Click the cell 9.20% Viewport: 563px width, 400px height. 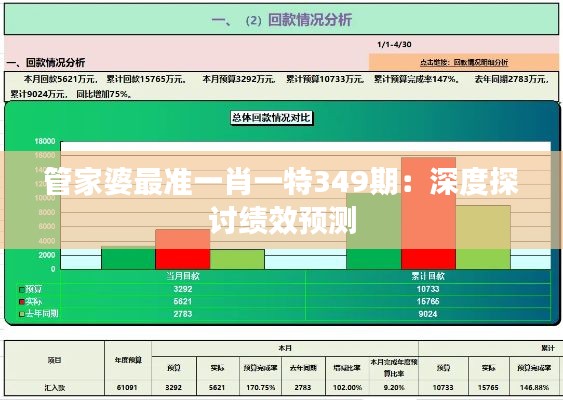[394, 388]
